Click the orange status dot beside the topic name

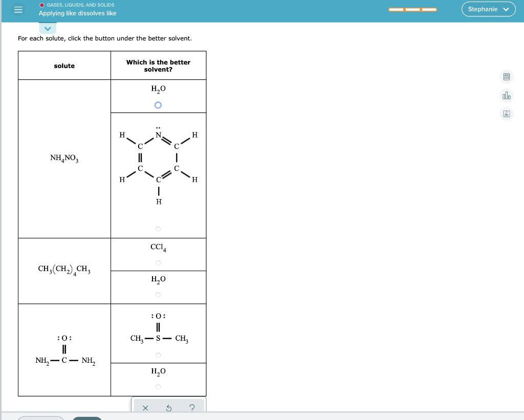click(x=41, y=5)
